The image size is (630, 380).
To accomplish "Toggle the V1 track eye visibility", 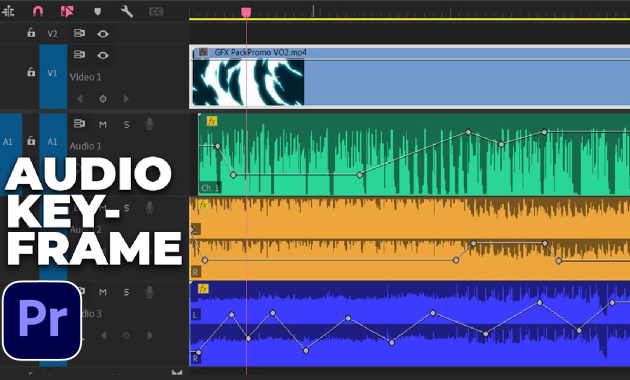I will coord(103,55).
